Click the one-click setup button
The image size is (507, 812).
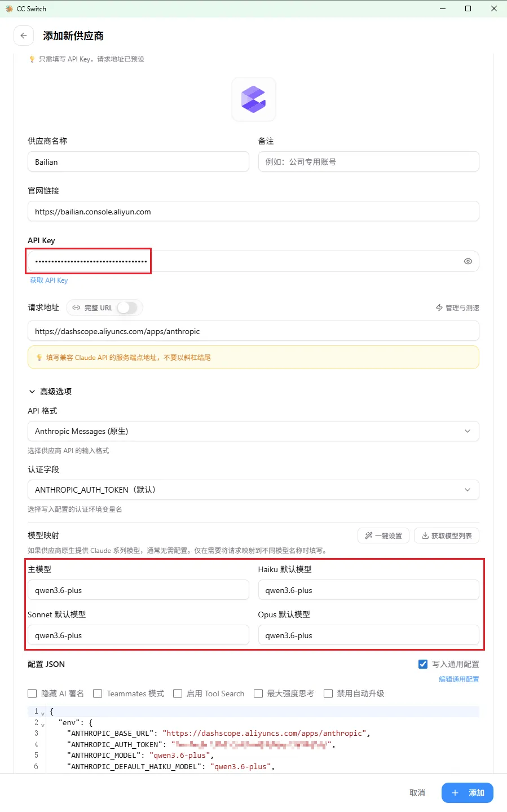point(383,536)
